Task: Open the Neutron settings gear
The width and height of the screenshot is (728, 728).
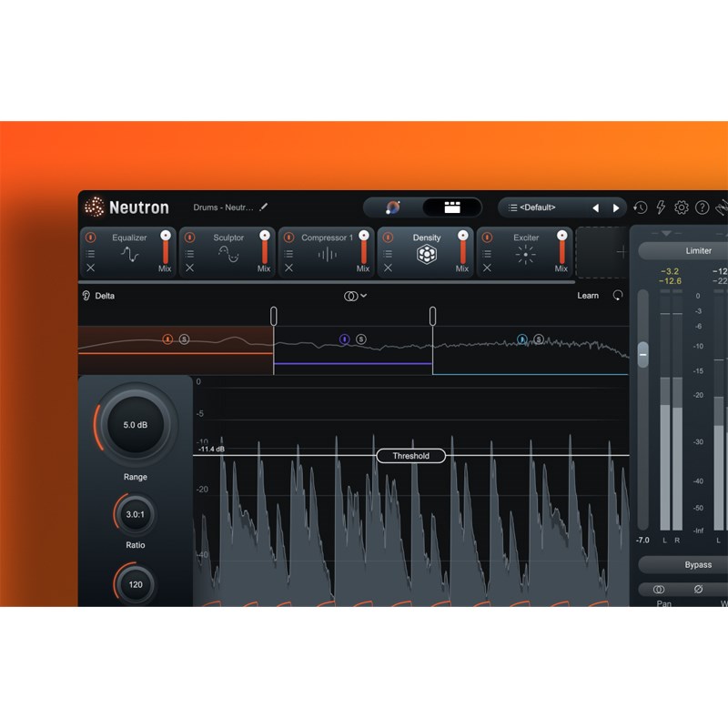Action: 681,207
